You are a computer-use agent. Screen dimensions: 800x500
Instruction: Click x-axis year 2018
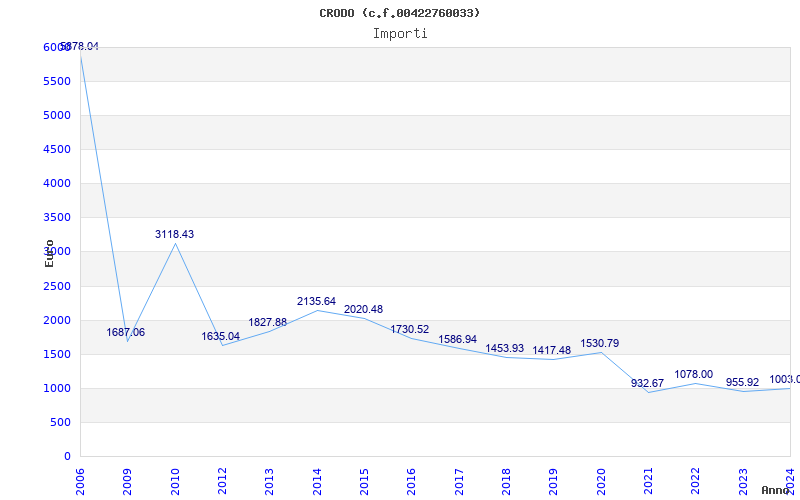tap(506, 482)
